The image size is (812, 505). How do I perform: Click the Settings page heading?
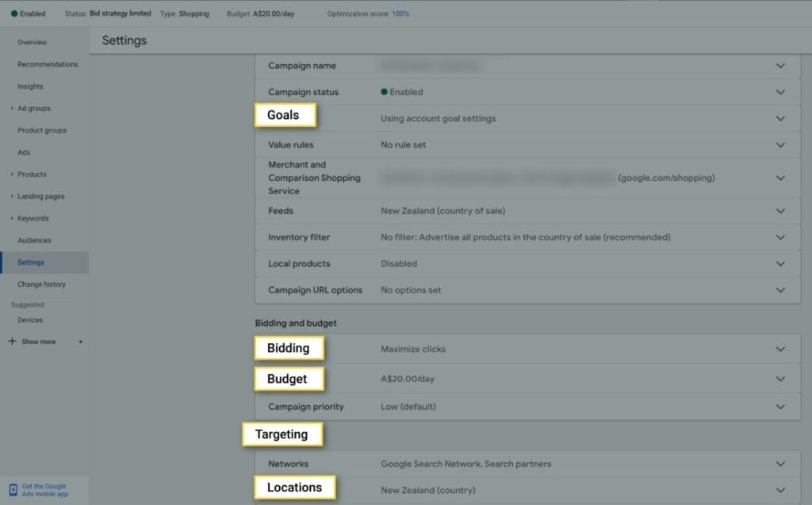(124, 40)
